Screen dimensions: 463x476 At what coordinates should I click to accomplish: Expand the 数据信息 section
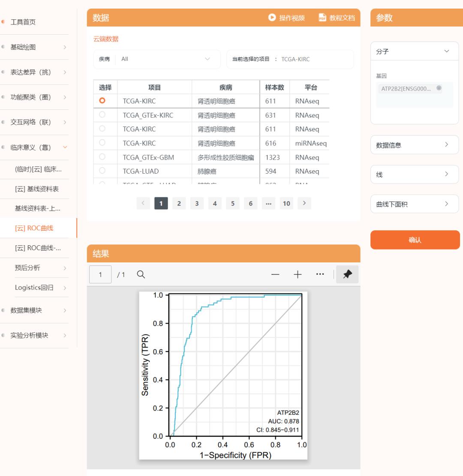(x=415, y=145)
